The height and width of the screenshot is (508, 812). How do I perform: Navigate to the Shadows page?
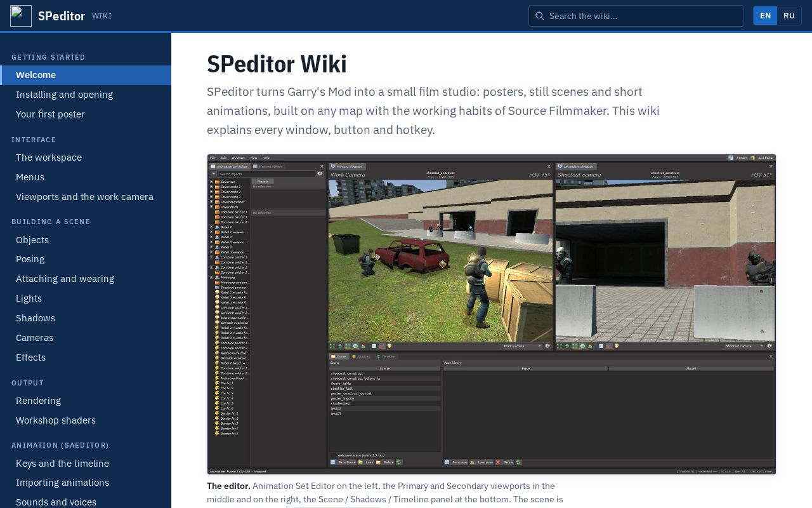click(x=86, y=318)
